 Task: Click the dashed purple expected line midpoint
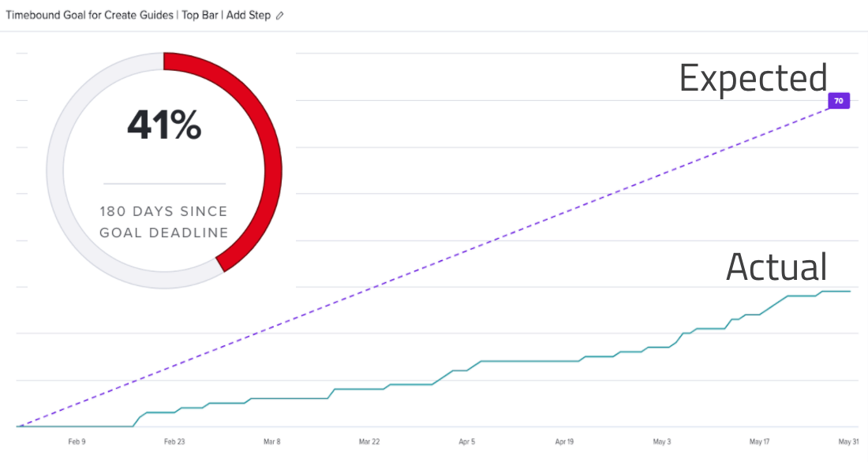click(x=425, y=265)
